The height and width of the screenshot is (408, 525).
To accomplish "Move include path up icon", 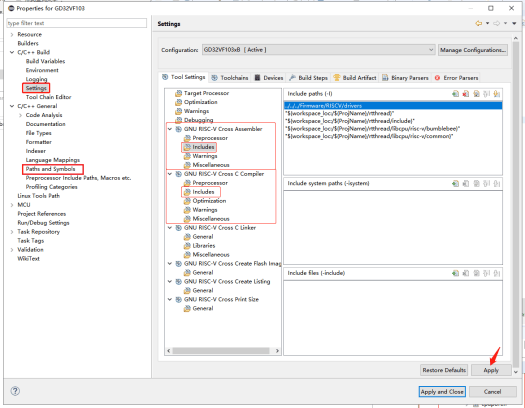I will coord(486,94).
